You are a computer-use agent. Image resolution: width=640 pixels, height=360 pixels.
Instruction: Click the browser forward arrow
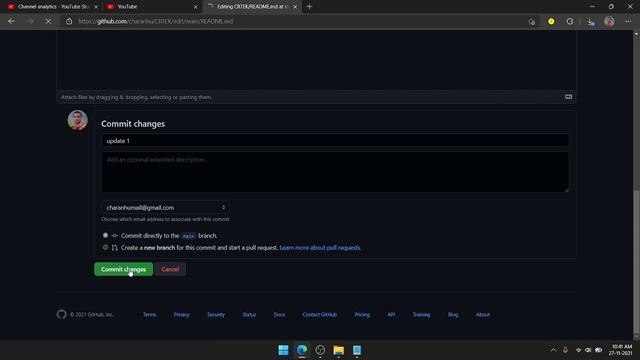[x=30, y=21]
